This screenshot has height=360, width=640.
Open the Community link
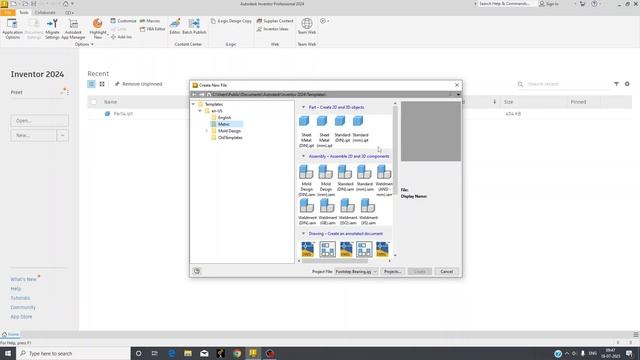[23, 307]
